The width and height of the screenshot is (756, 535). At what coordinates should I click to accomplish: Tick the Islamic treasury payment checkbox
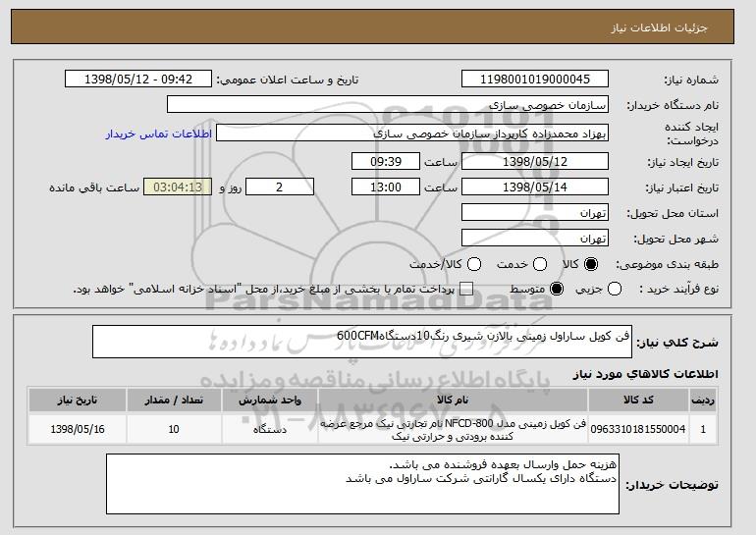466,290
